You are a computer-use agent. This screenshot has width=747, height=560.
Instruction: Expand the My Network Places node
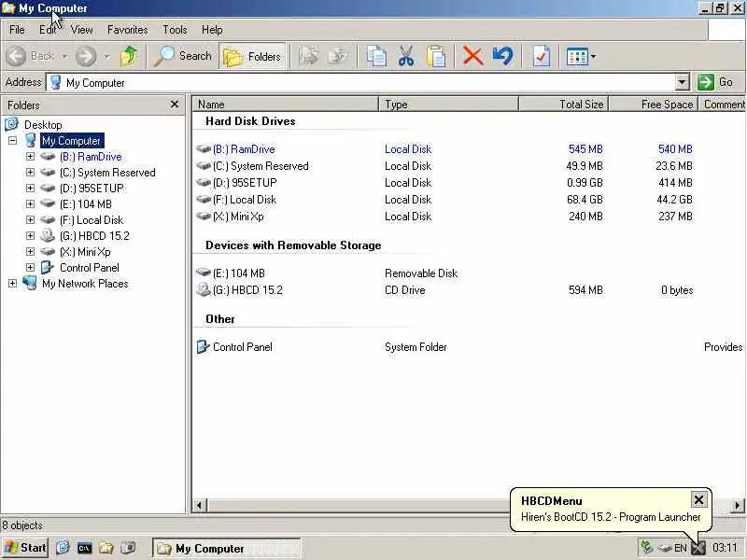(12, 284)
